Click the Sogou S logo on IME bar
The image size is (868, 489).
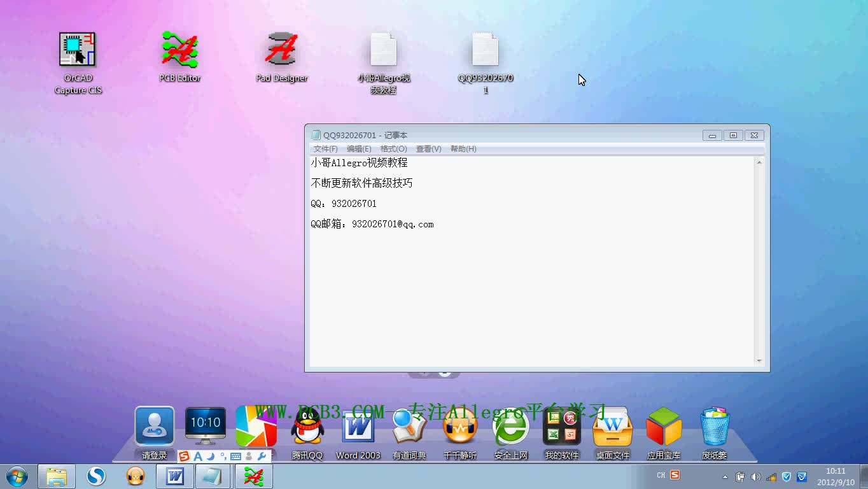pos(184,456)
